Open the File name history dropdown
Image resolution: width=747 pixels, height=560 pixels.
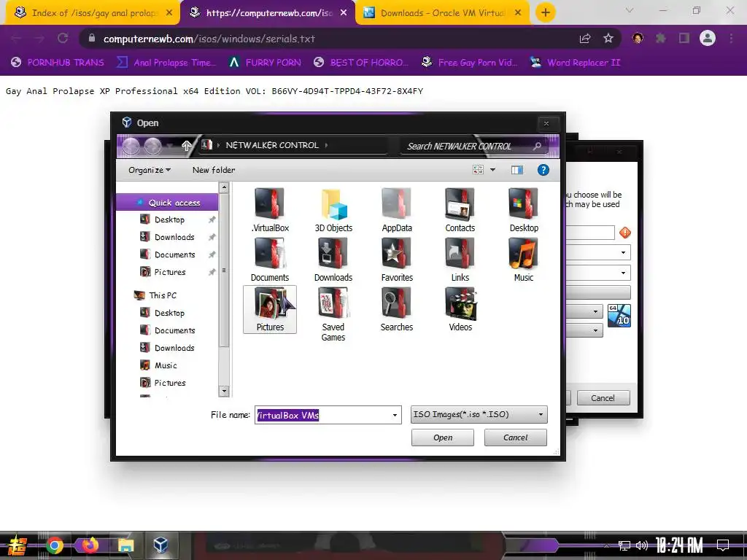click(395, 415)
